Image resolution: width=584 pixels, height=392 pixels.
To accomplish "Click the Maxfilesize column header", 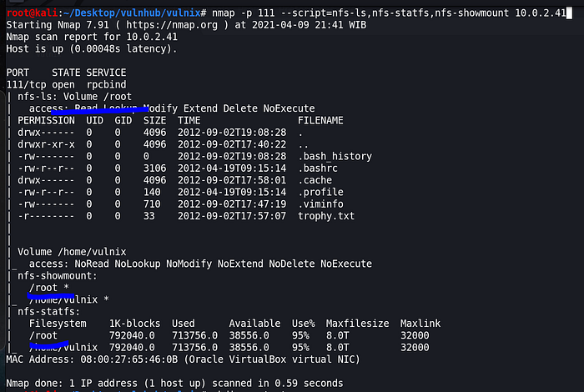I will pos(357,323).
